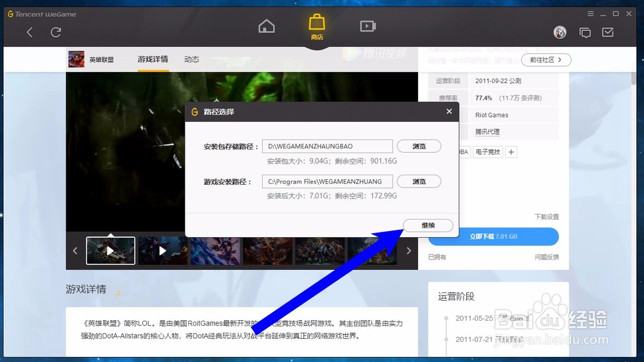Image resolution: width=644 pixels, height=362 pixels.
Task: Open 下载设置 link
Action: (x=547, y=216)
